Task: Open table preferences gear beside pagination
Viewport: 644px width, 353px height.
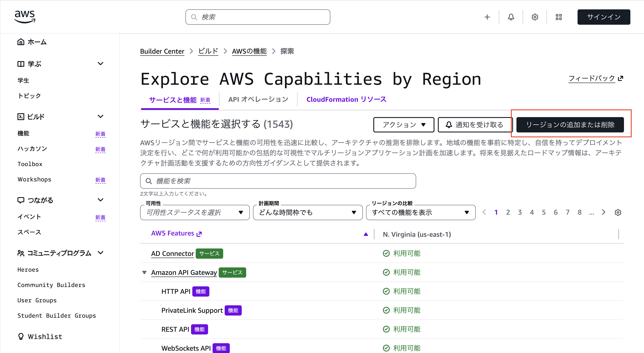Action: (618, 212)
